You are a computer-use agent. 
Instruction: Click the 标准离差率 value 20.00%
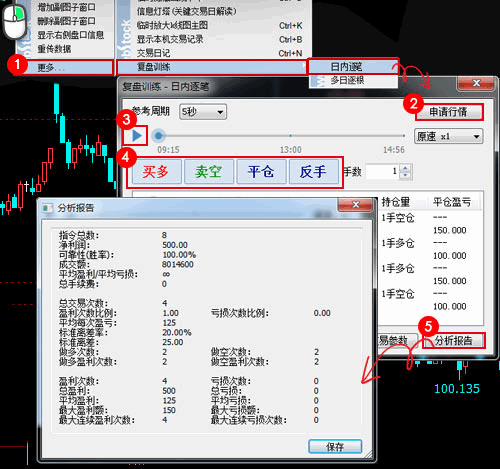click(177, 332)
